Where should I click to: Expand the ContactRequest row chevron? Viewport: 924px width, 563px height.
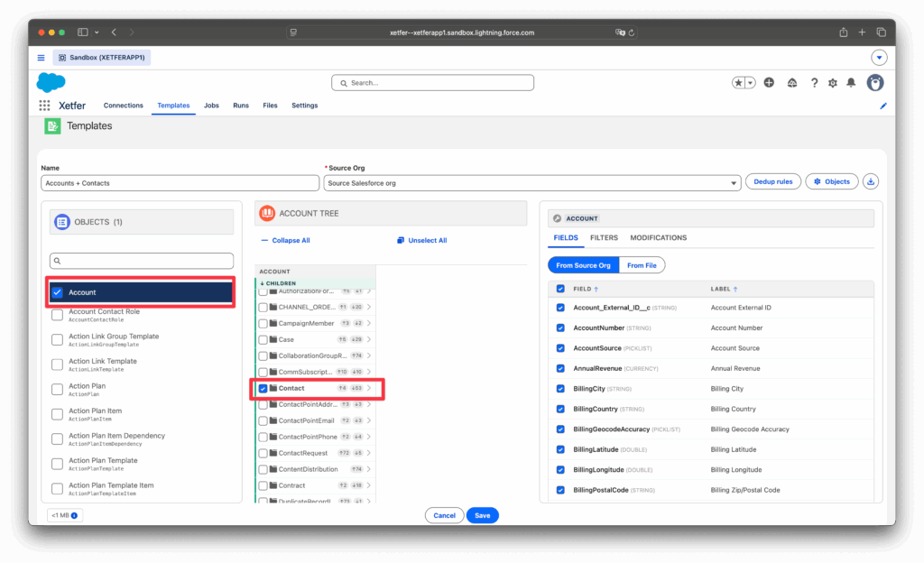point(369,454)
